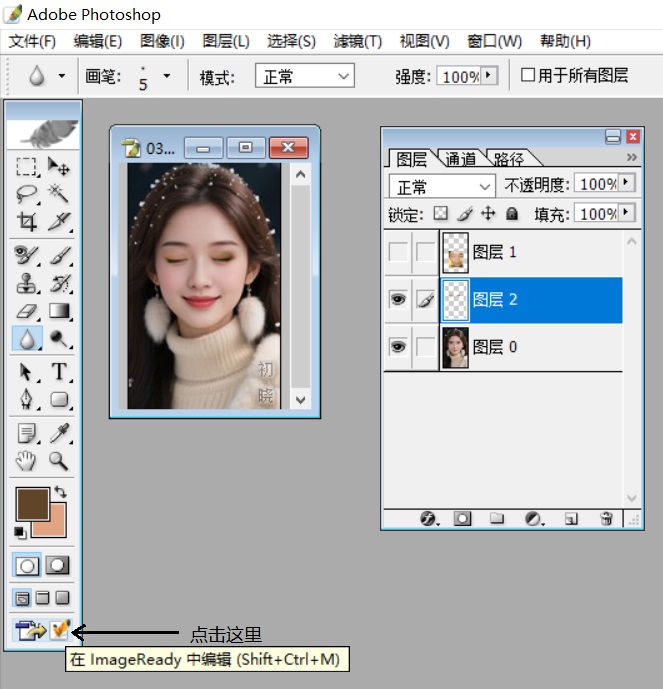
Task: Activate the Zoom magnifier tool
Action: click(59, 461)
